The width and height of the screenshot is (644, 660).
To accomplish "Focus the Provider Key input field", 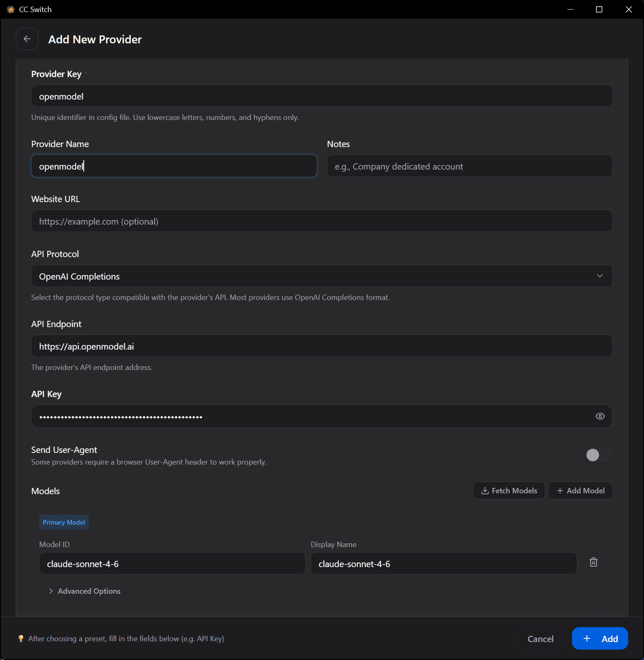I will click(x=322, y=96).
